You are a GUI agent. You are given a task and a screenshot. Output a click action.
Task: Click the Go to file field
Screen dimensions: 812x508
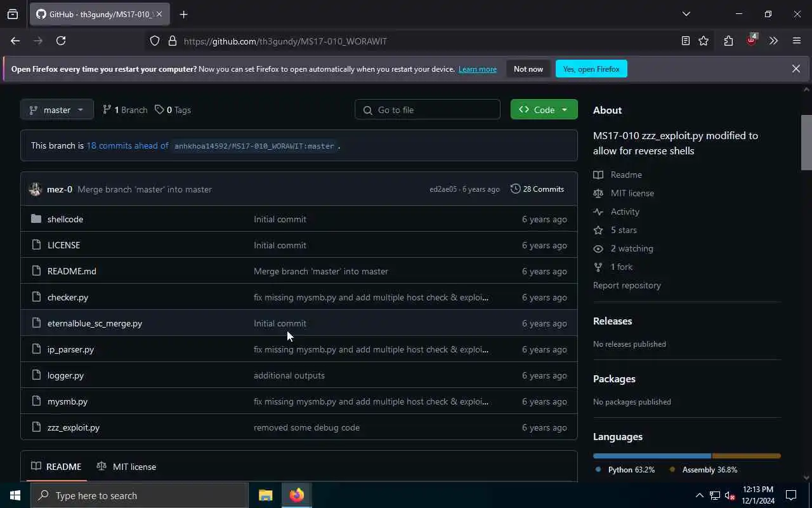click(x=428, y=110)
